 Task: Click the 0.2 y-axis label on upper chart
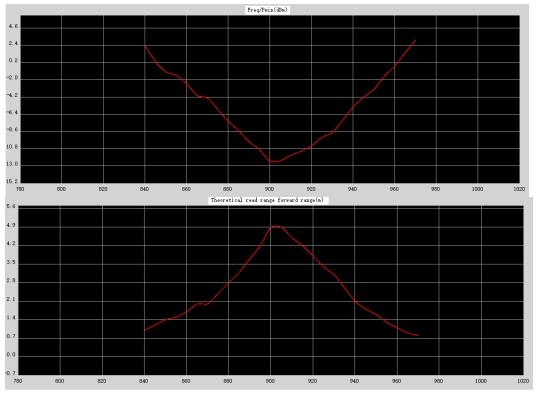pos(14,61)
